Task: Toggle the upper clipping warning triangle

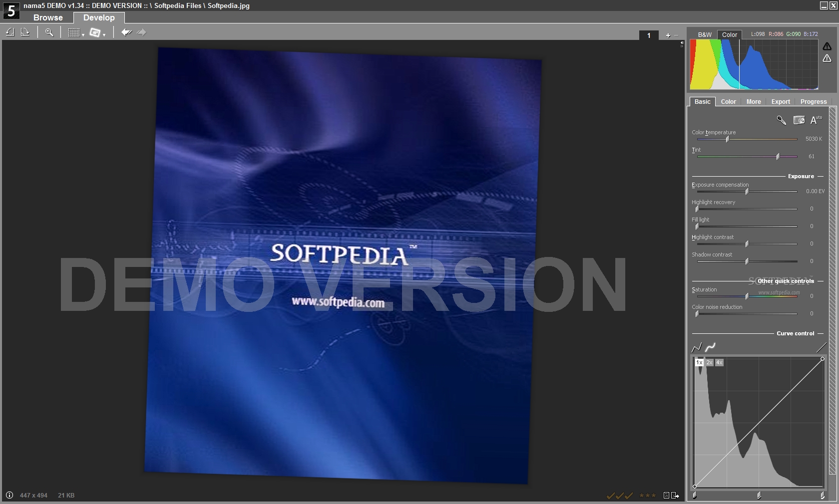Action: point(827,46)
